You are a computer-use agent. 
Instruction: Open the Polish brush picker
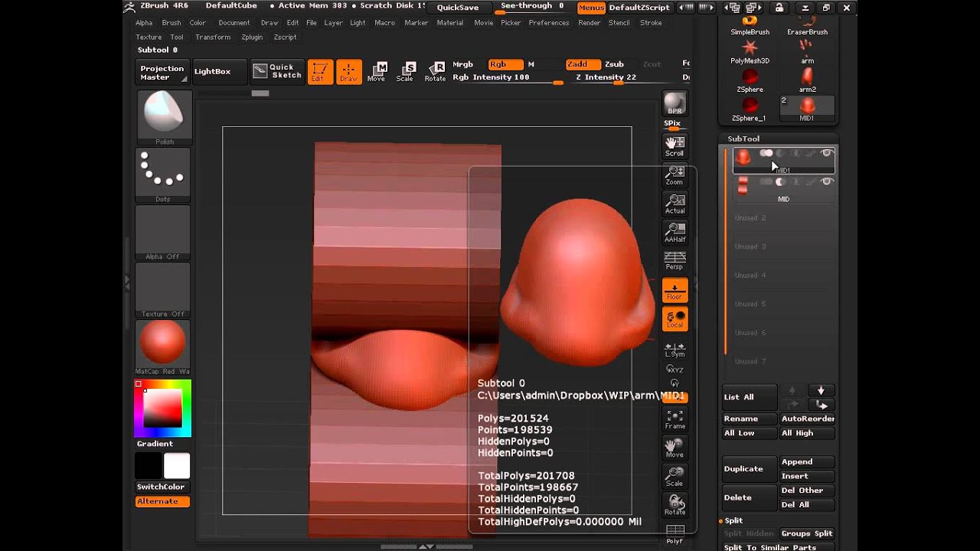pos(165,118)
